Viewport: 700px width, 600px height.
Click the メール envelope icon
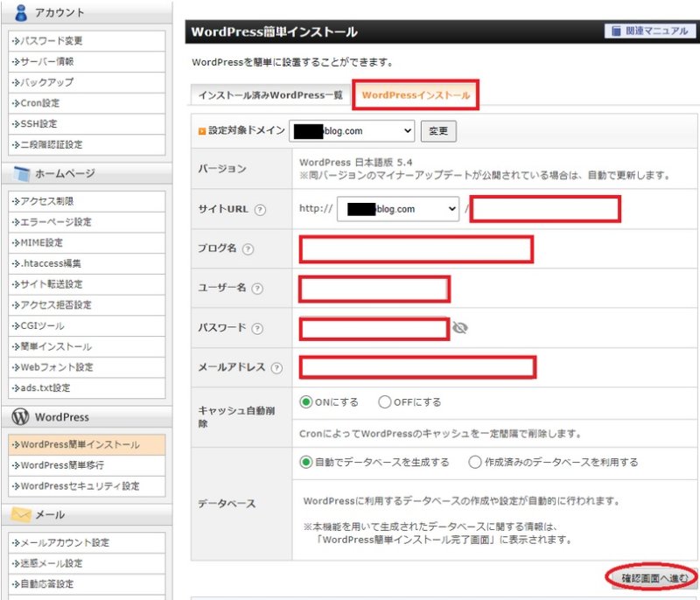click(21, 514)
